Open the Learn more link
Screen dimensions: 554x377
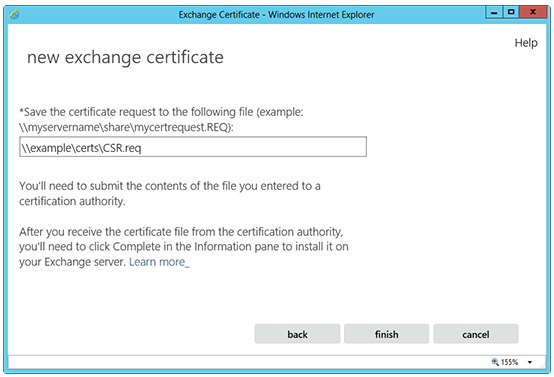click(159, 262)
